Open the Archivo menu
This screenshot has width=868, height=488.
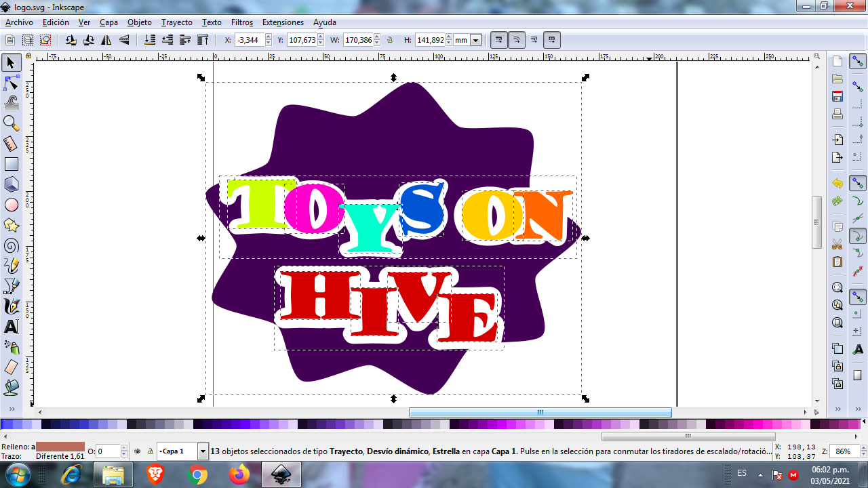coord(19,22)
